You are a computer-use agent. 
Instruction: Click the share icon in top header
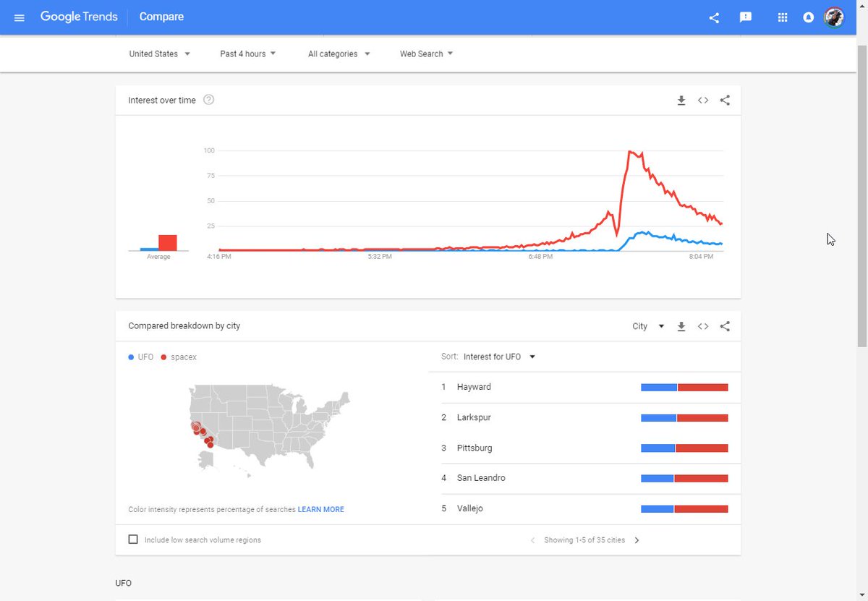click(714, 17)
